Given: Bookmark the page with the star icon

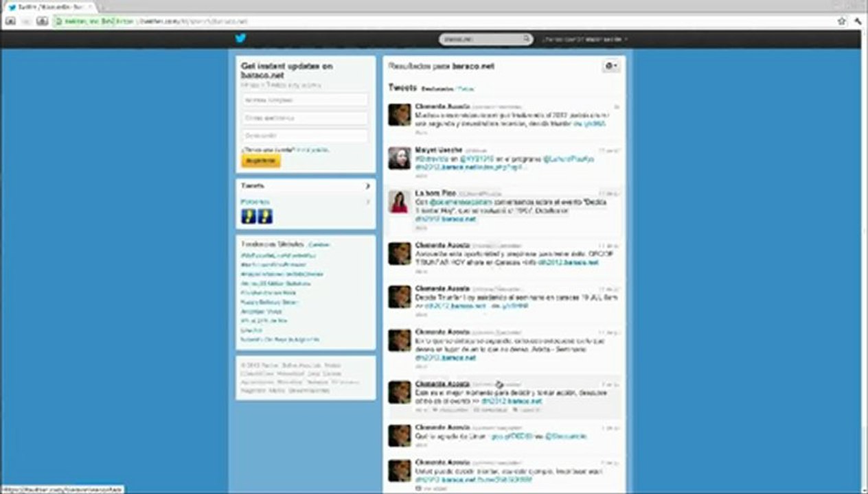Looking at the screenshot, I should point(841,21).
